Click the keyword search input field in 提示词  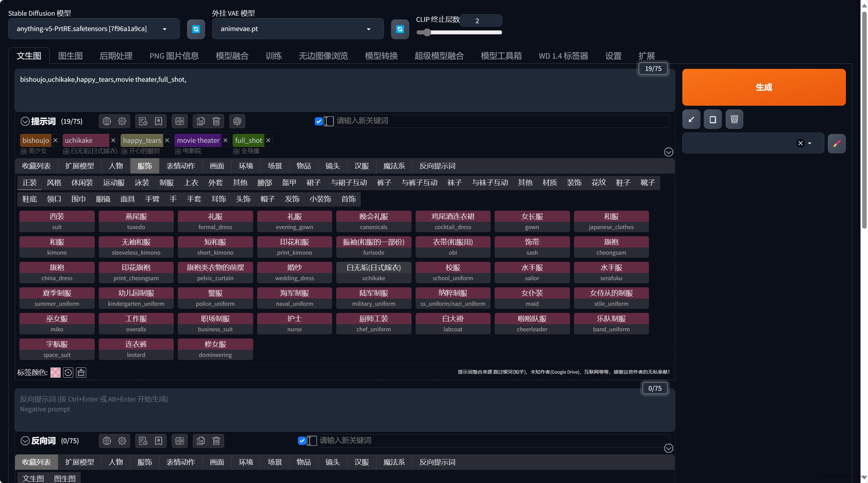pos(493,121)
